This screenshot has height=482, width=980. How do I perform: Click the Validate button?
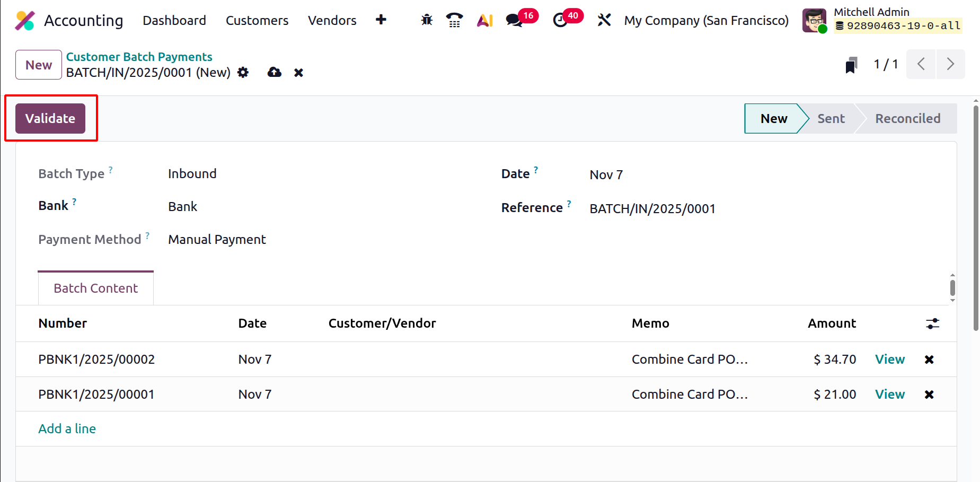click(50, 118)
